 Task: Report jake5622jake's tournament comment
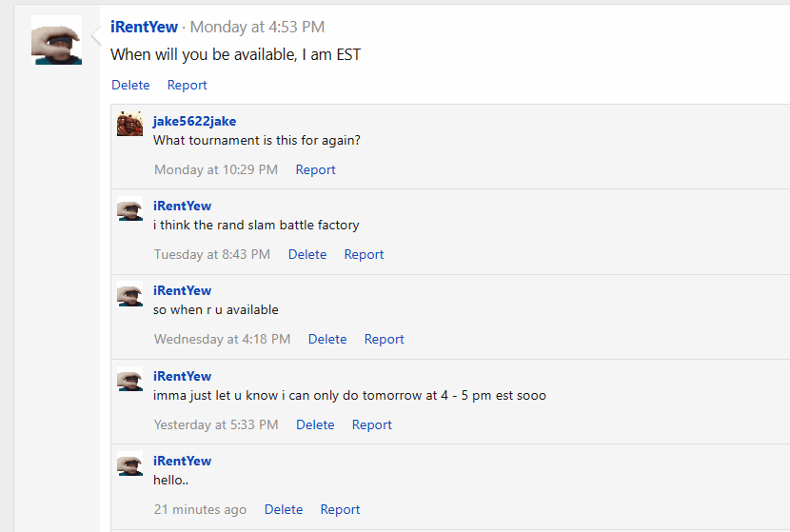(x=315, y=169)
